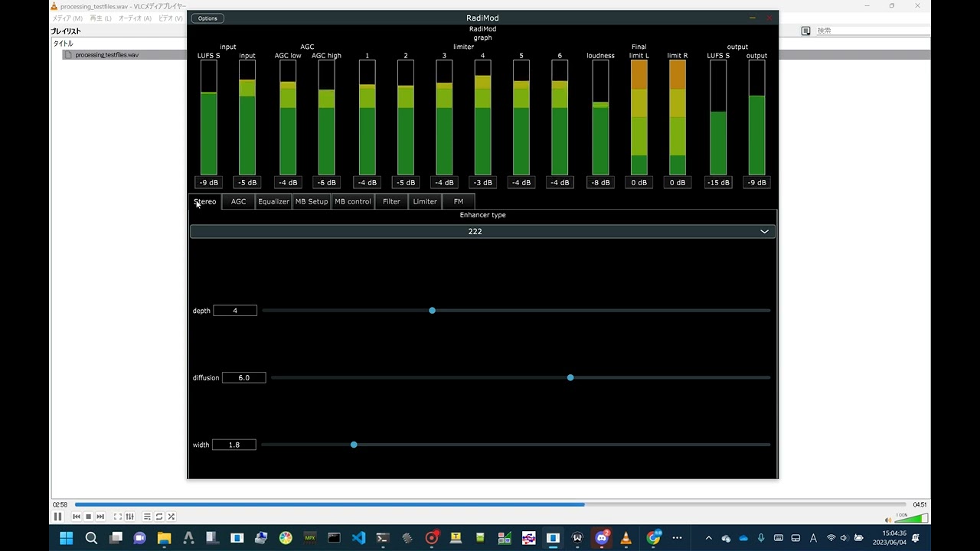Toggle VLC fullscreen mode

coord(118,517)
